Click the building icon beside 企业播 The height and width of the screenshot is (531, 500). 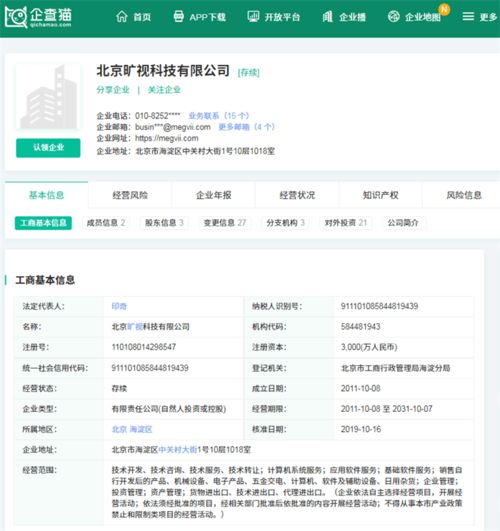(327, 16)
